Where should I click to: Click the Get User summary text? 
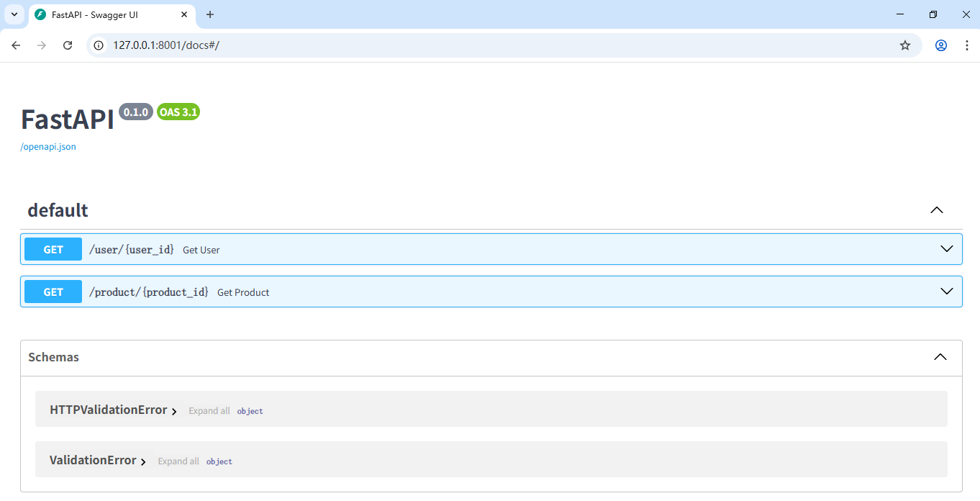click(201, 250)
